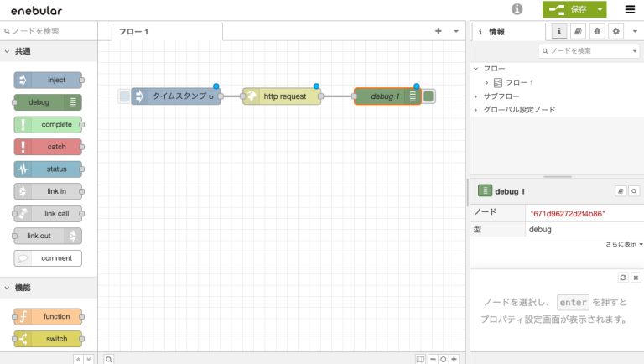The image size is (644, 364).
Task: Expand the グローバル設定ノード section
Action: (476, 110)
